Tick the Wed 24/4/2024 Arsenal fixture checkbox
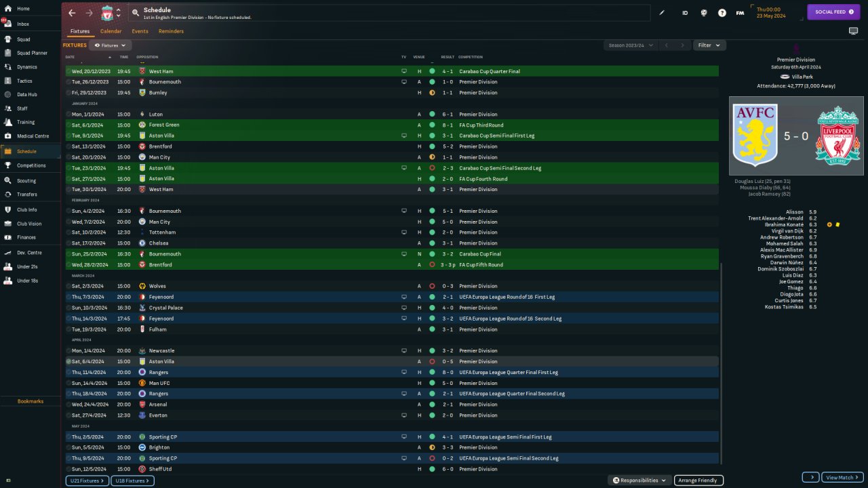The width and height of the screenshot is (868, 488). (68, 405)
